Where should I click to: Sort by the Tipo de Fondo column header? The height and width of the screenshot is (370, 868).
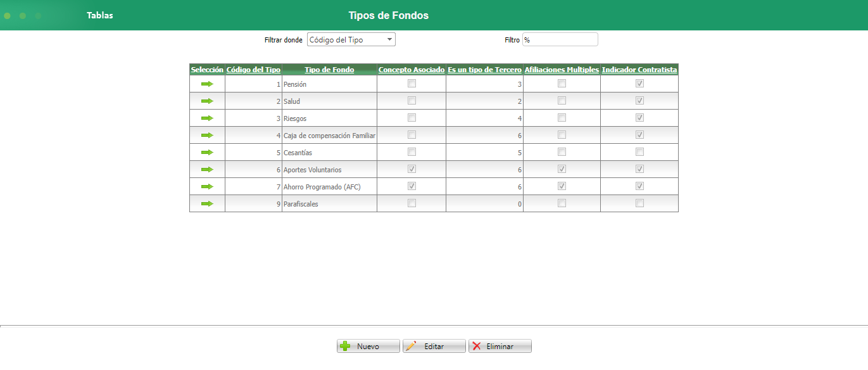pyautogui.click(x=328, y=69)
